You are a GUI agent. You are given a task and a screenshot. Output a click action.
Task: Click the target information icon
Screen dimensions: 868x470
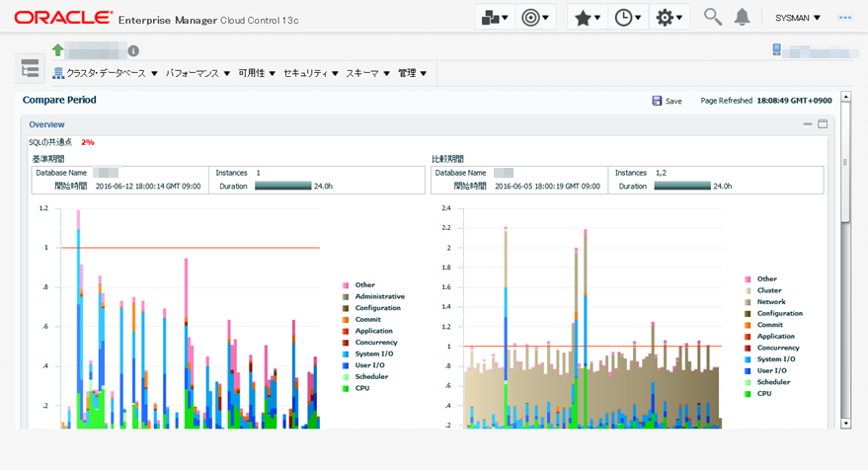tap(133, 51)
